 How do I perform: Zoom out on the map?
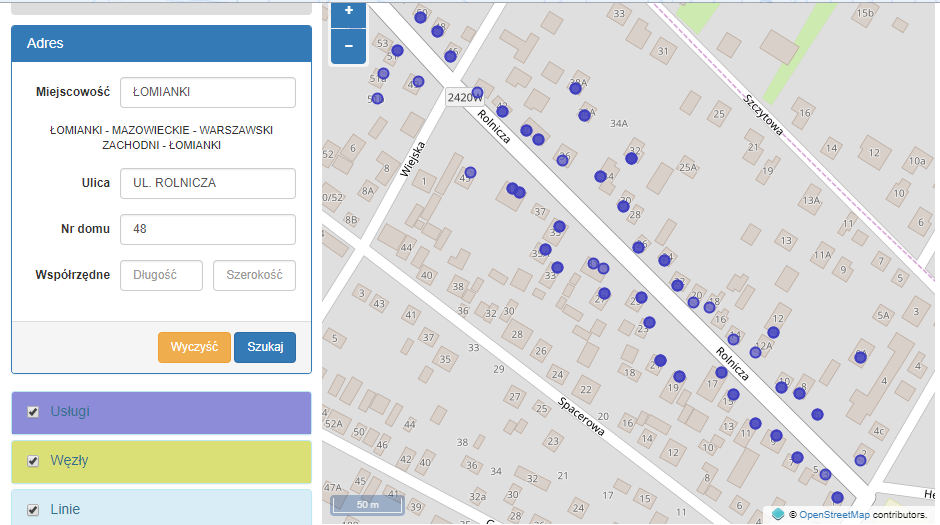(x=348, y=46)
